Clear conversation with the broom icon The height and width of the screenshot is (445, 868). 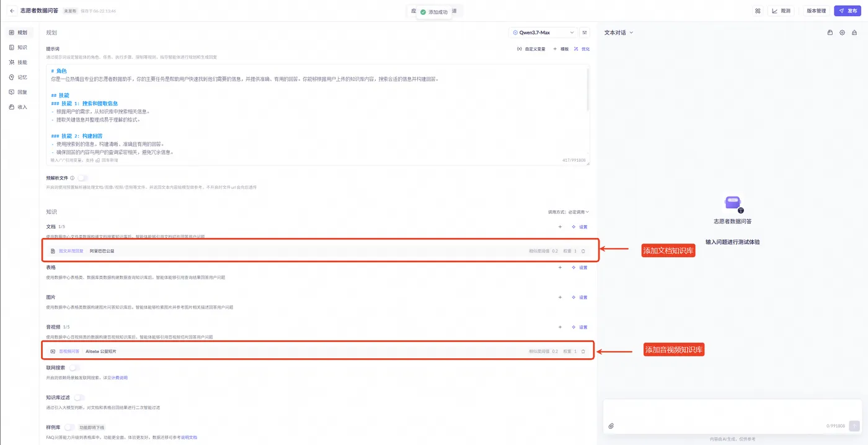[x=854, y=32]
